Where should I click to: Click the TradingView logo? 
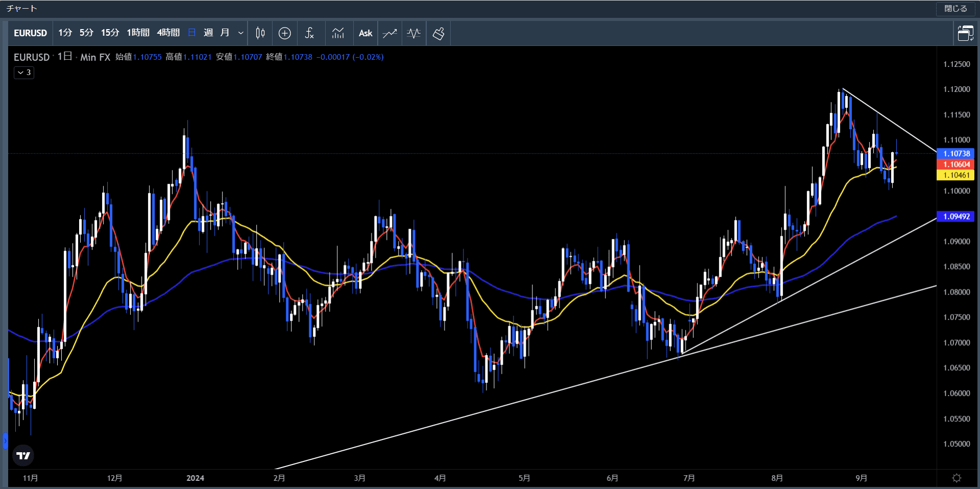tap(23, 455)
